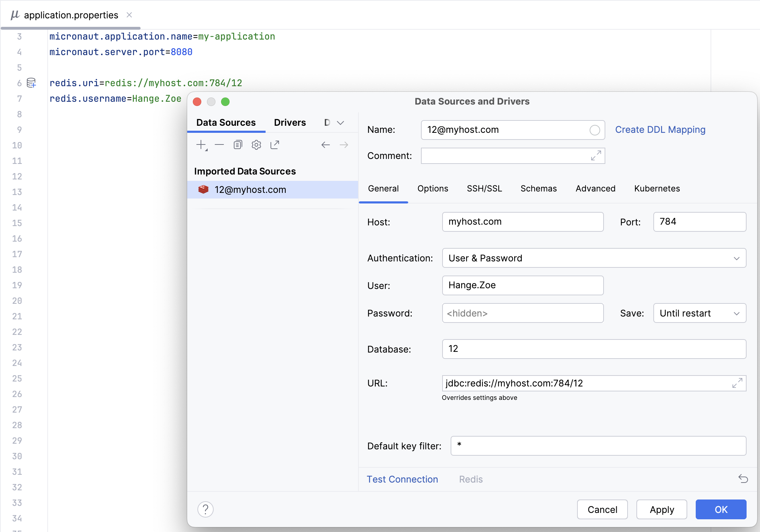Open the Authentication dropdown

737,258
